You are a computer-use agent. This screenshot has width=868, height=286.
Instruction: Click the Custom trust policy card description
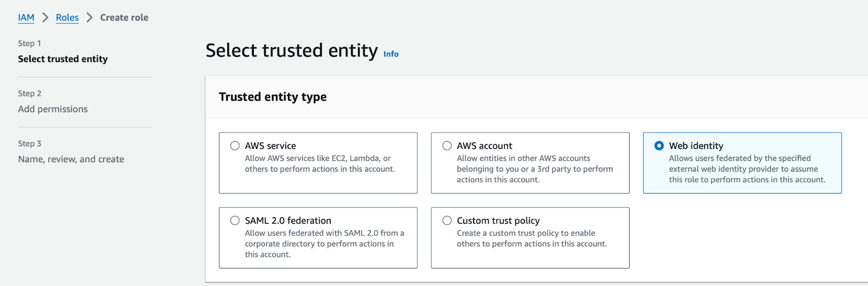click(532, 238)
